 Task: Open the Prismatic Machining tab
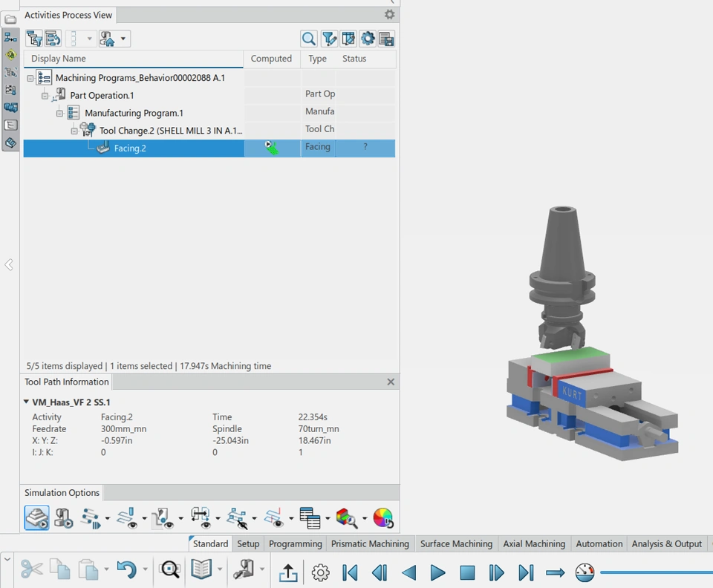[x=370, y=543]
